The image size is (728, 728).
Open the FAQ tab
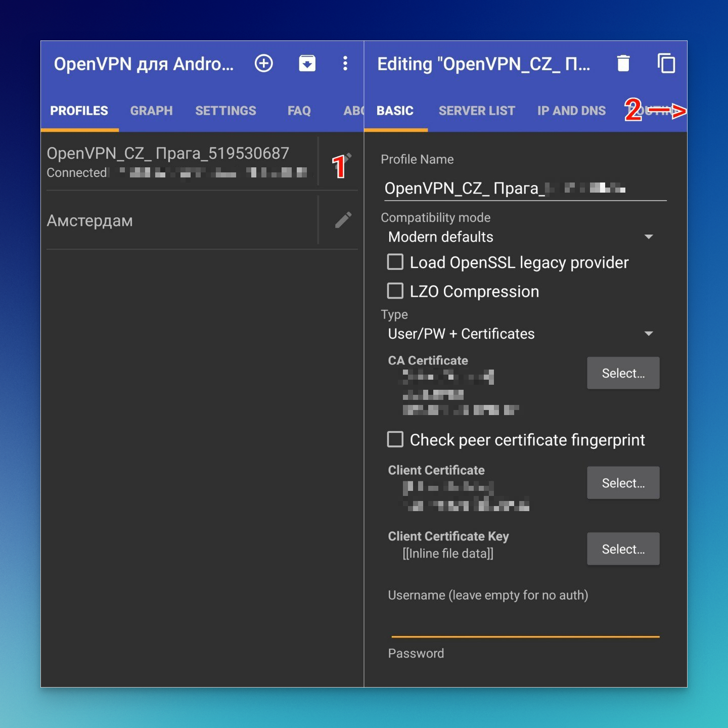(299, 111)
